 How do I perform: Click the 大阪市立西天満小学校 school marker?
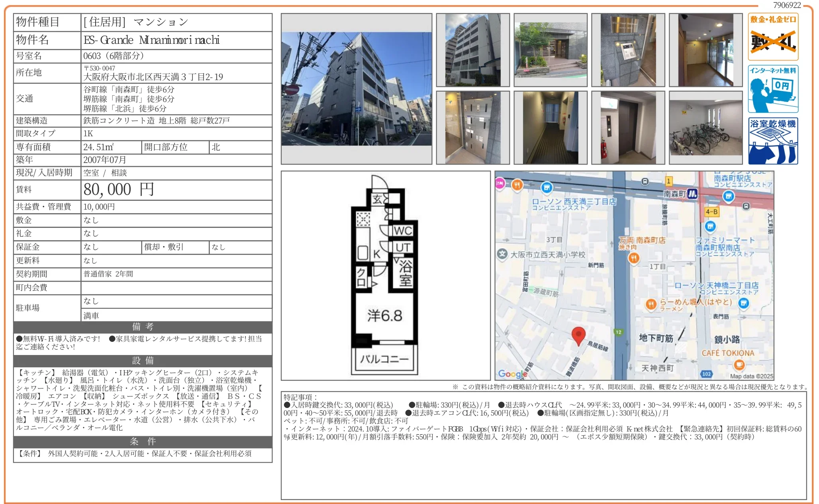pos(502,254)
